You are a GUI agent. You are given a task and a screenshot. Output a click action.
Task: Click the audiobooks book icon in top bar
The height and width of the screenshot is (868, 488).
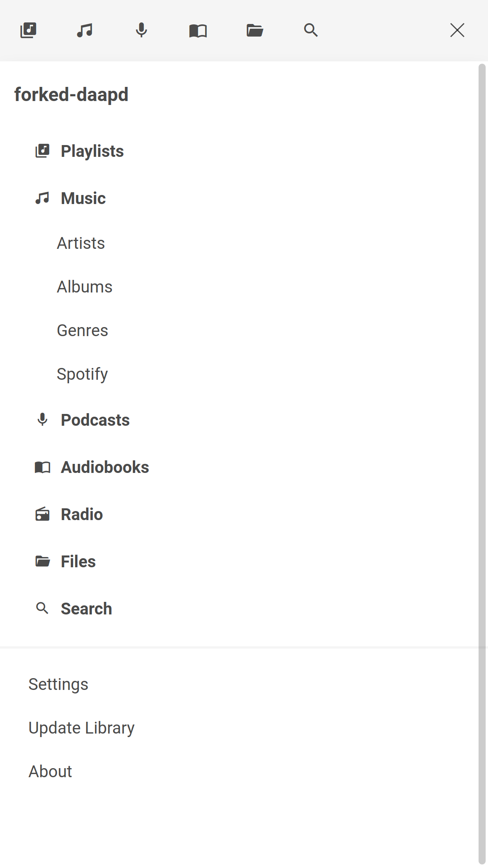click(x=198, y=30)
